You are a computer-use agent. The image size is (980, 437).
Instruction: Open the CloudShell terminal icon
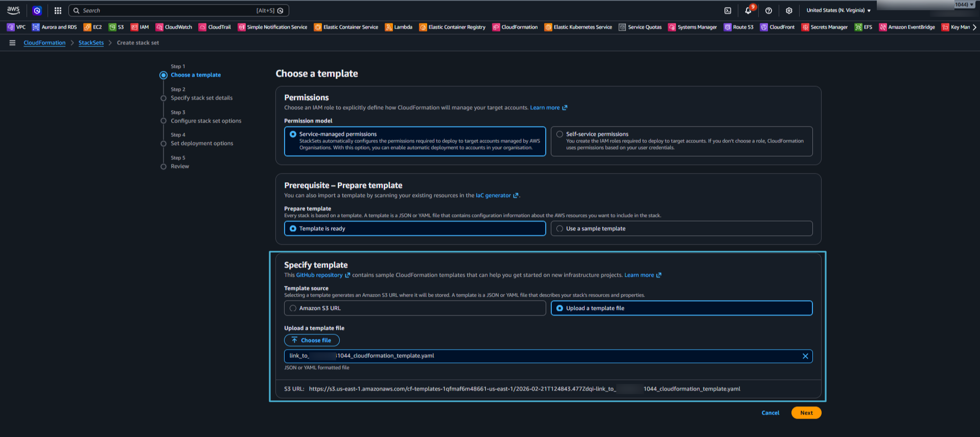[728, 10]
